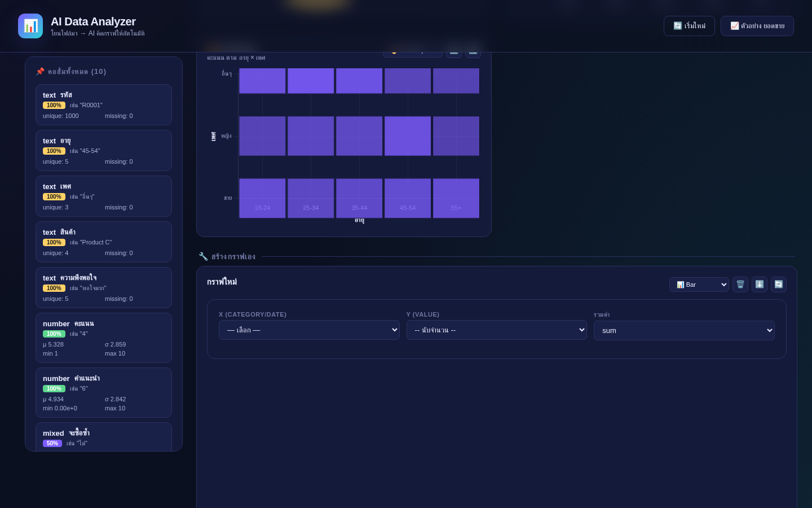The height and width of the screenshot is (508, 812).
Task: Select the รหัส text column card
Action: [x=104, y=105]
